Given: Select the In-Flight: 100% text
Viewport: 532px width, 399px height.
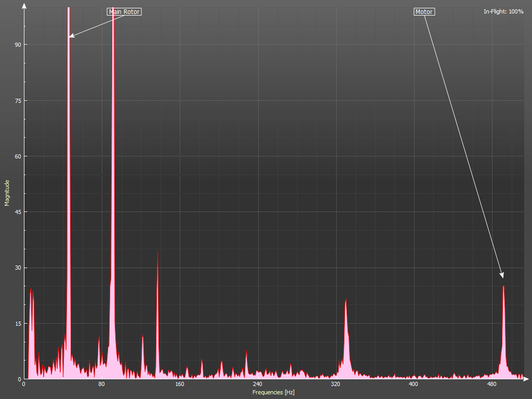Looking at the screenshot, I should pyautogui.click(x=503, y=11).
